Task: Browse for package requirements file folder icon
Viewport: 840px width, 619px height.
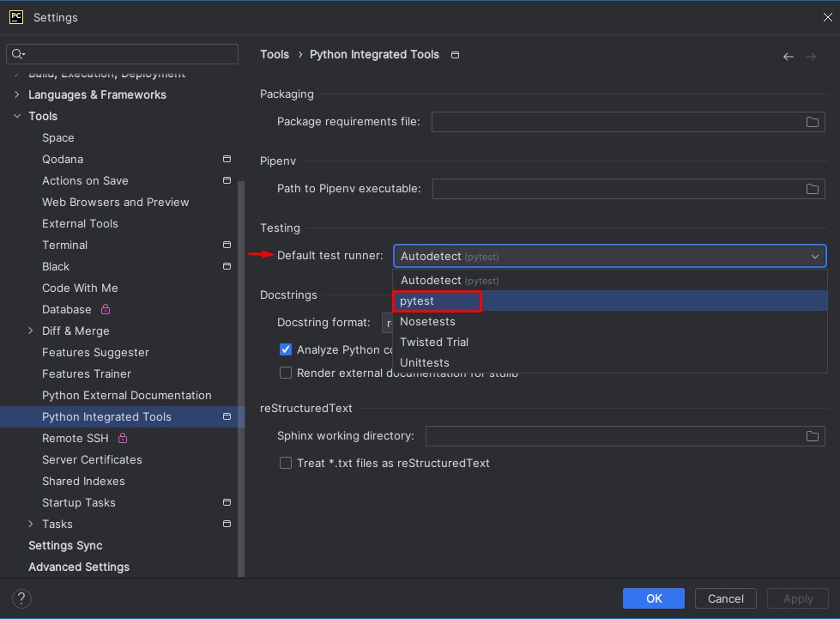Action: (x=812, y=122)
